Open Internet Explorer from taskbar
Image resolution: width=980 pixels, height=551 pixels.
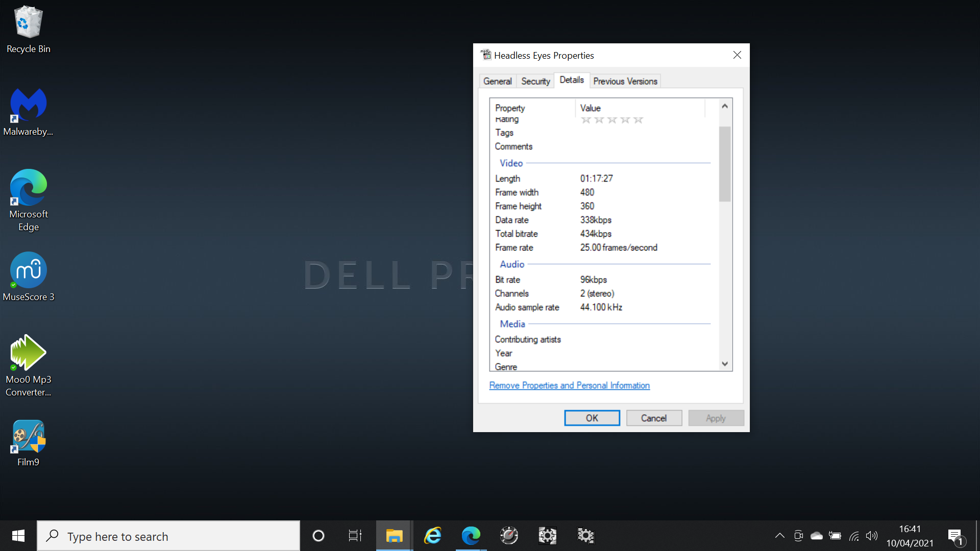pos(433,536)
